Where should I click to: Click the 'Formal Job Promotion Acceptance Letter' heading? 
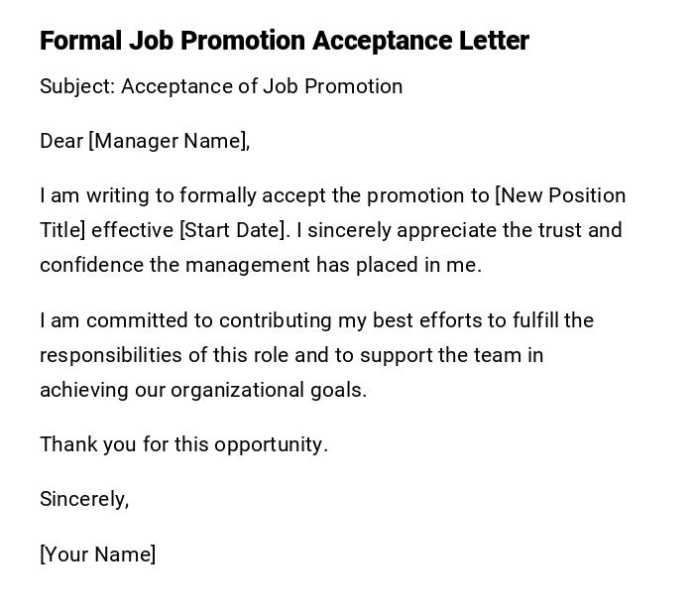(x=284, y=41)
